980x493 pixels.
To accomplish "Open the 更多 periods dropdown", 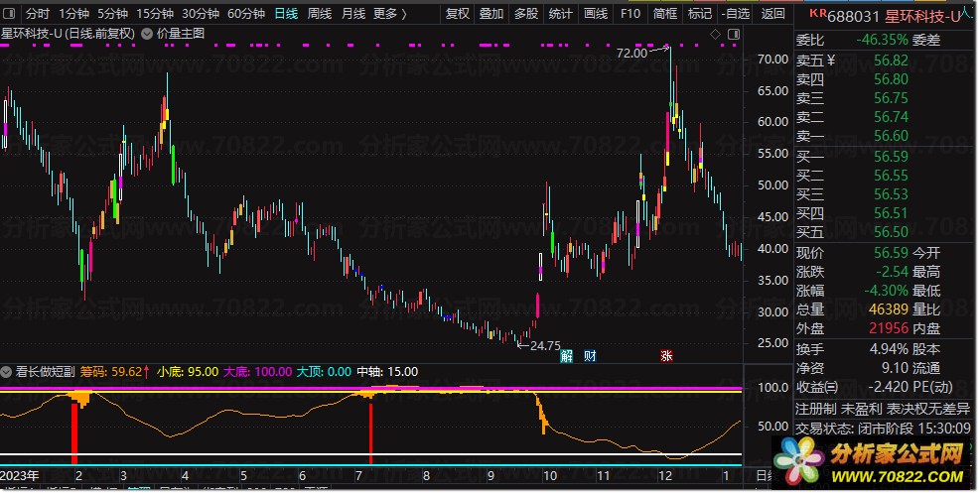I will click(390, 13).
